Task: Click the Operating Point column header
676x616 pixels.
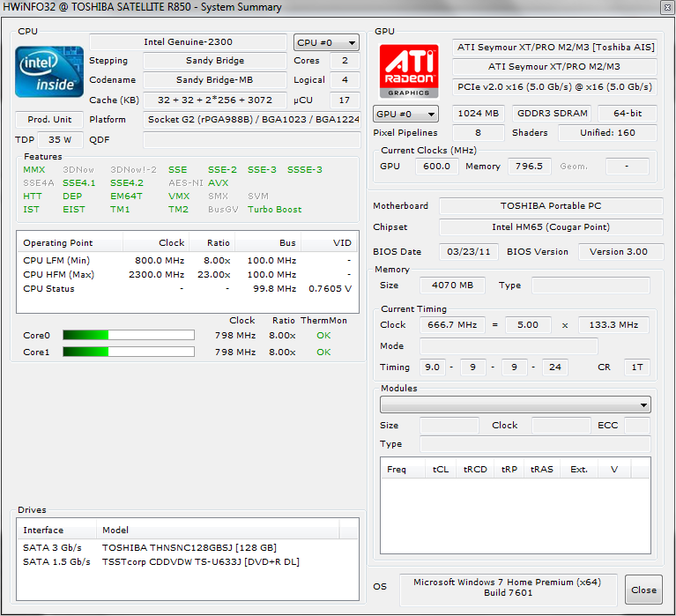Action: click(70, 242)
